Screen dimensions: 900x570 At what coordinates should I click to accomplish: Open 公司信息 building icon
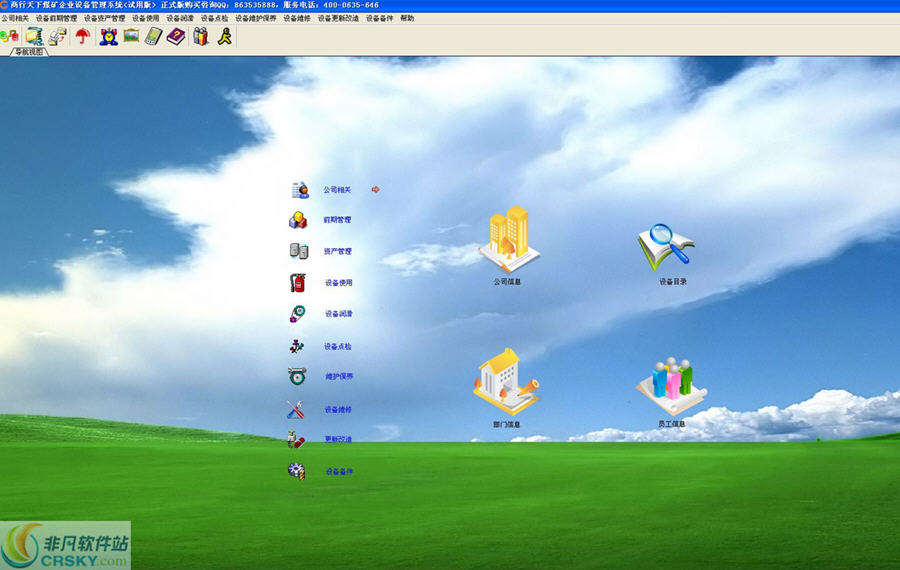(509, 239)
